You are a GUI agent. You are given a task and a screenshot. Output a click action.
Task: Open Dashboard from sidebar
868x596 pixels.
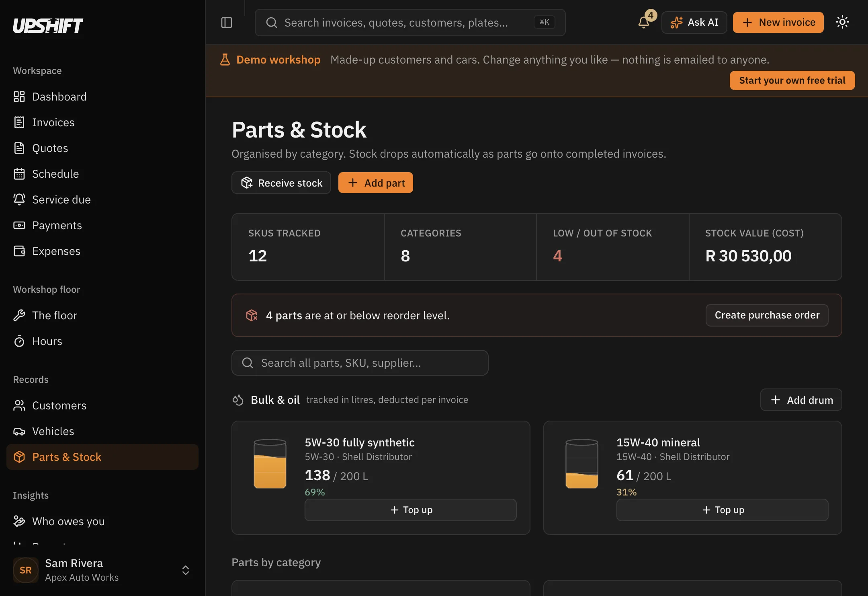point(102,97)
